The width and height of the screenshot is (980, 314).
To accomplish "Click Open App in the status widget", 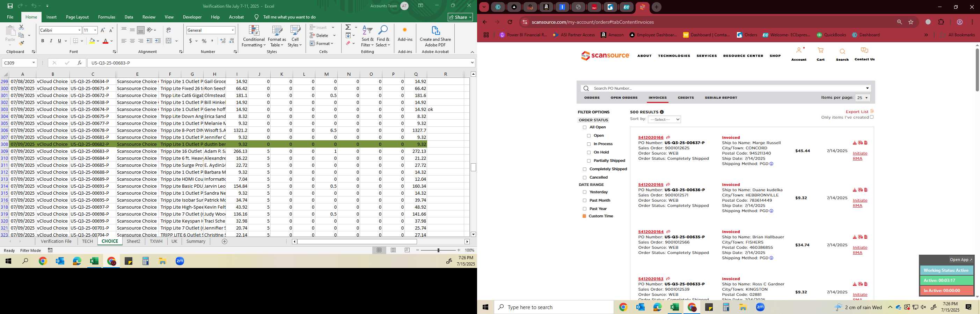I will [960, 260].
